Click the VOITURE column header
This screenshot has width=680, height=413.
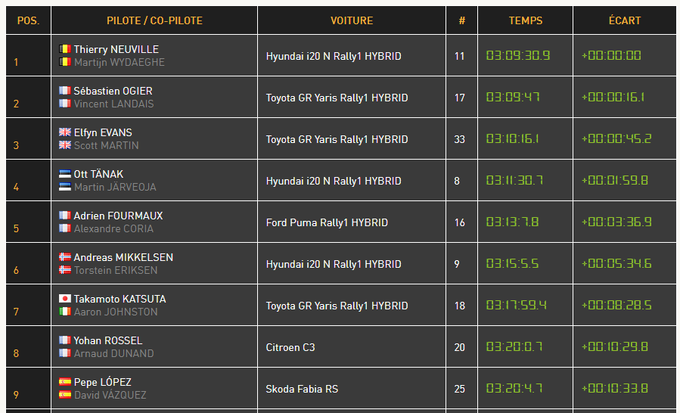352,20
